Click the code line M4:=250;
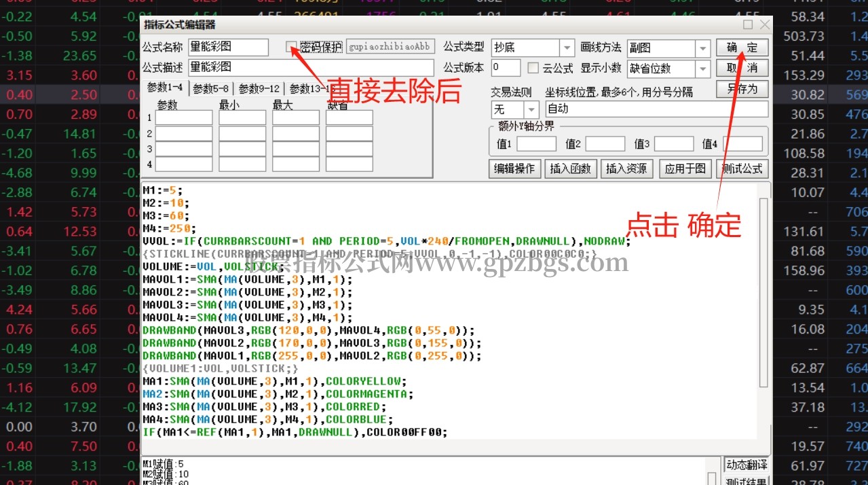Image resolution: width=868 pixels, height=485 pixels. (169, 228)
